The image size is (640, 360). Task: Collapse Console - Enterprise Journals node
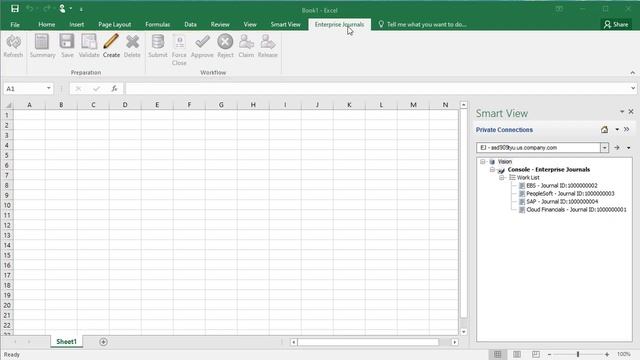coord(492,169)
